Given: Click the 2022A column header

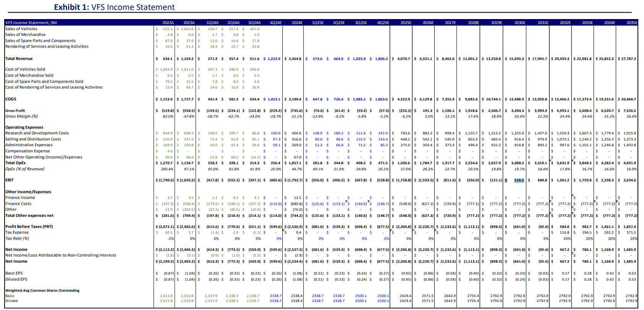Looking at the screenshot, I should [x=168, y=23].
